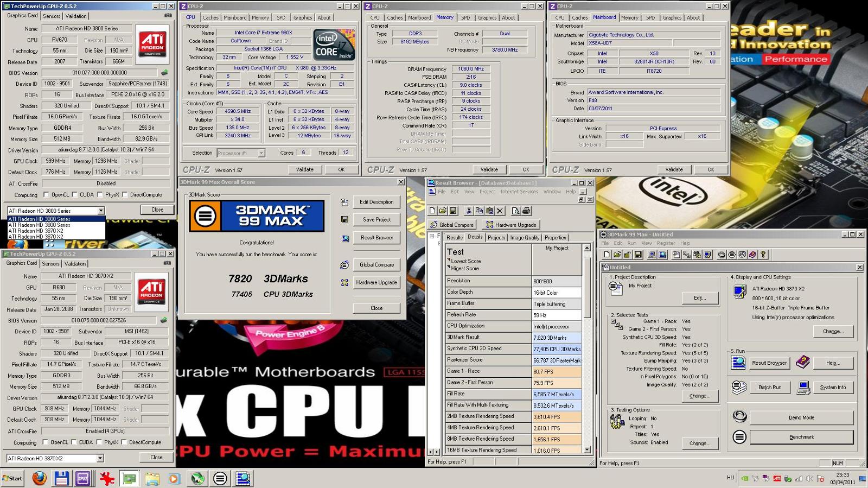Click Batch Run button in 3DMark window
This screenshot has width=868, height=488.
click(770, 388)
